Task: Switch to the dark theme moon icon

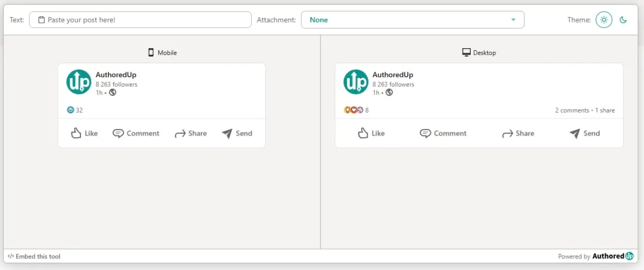Action: [x=623, y=20]
